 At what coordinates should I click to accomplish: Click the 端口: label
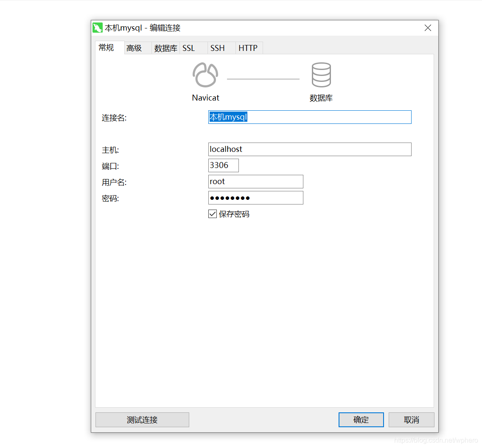click(110, 166)
